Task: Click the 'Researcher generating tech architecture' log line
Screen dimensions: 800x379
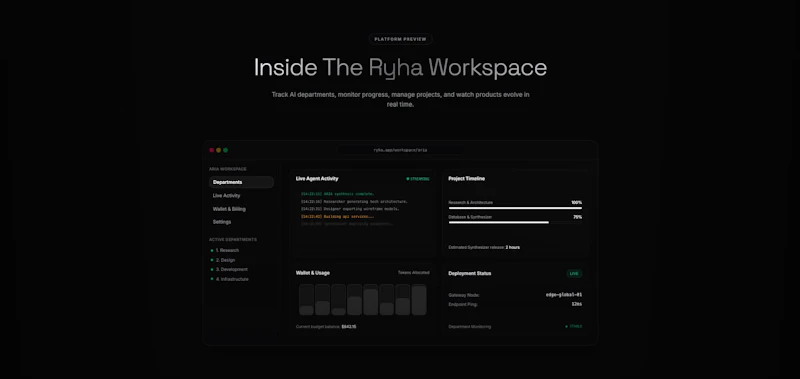Action: (x=354, y=201)
